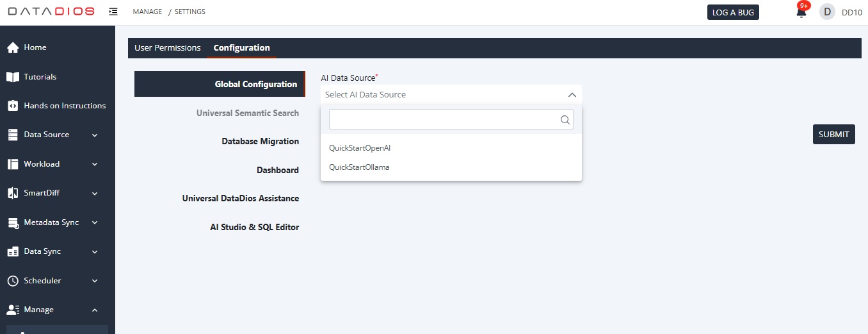The width and height of the screenshot is (868, 334).
Task: Click the search magnifier icon in dropdown
Action: click(565, 119)
